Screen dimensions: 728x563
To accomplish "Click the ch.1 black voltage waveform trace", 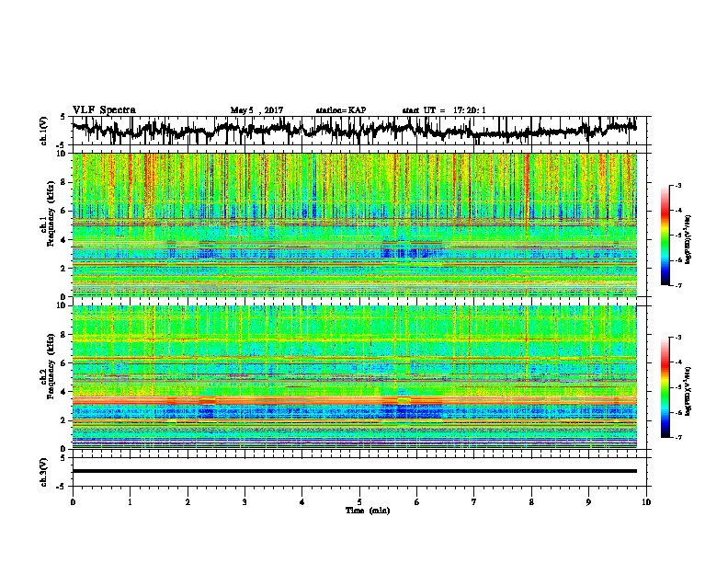I will (354, 130).
